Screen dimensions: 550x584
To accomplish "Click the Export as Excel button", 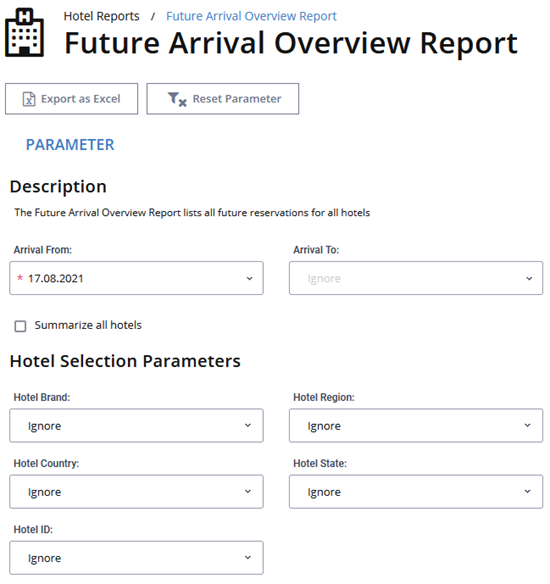I will [x=71, y=99].
